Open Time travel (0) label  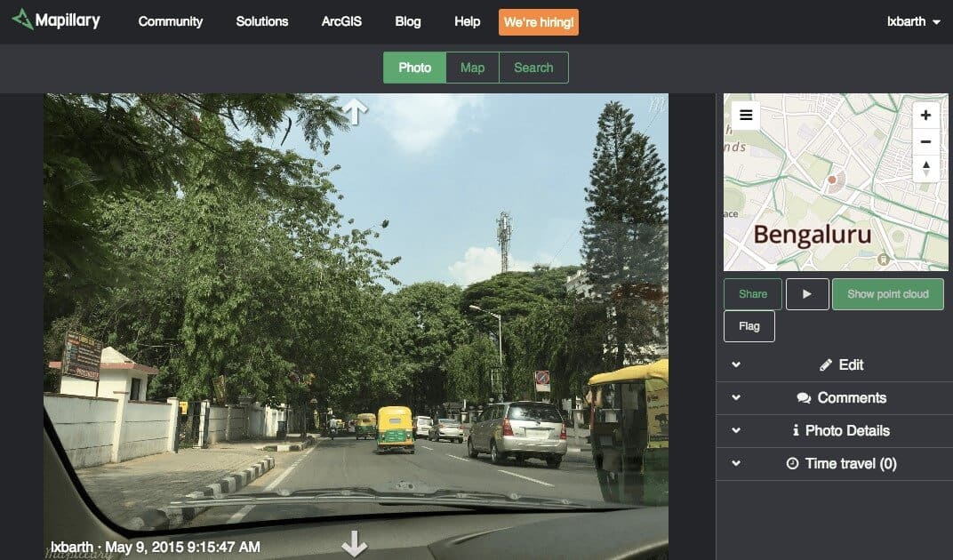[851, 463]
